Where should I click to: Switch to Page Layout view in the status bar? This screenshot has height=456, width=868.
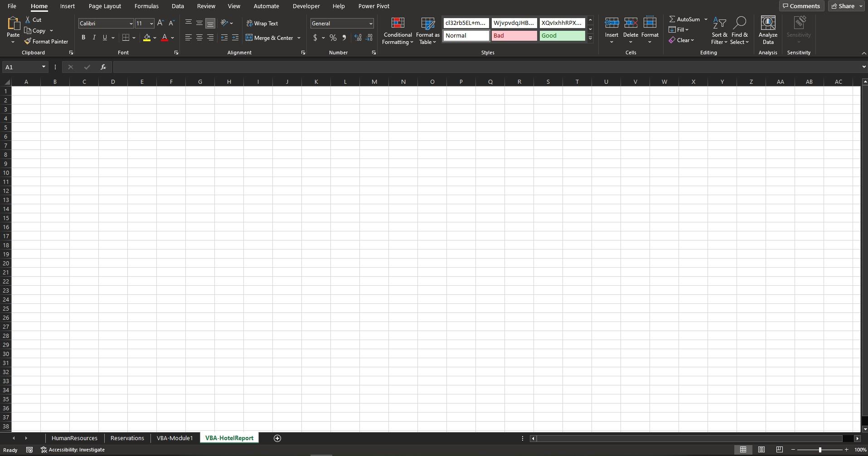click(x=761, y=450)
